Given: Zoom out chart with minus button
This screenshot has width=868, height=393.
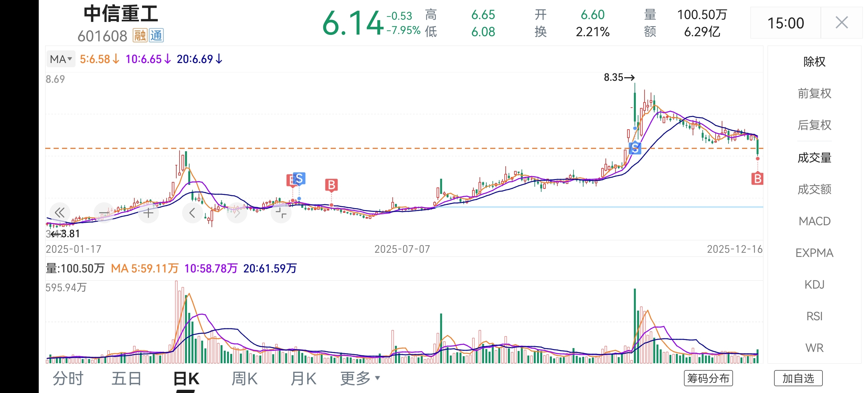Looking at the screenshot, I should pos(104,213).
